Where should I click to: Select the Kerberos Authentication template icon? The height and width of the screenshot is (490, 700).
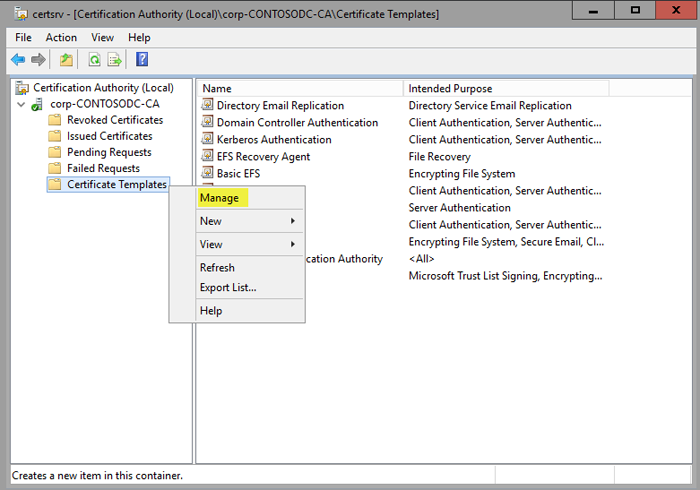[x=208, y=139]
